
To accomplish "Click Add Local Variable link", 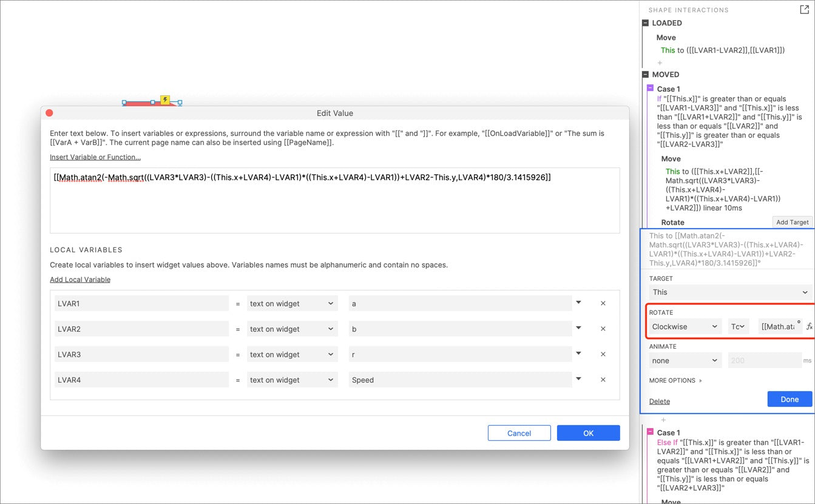I will pyautogui.click(x=80, y=280).
